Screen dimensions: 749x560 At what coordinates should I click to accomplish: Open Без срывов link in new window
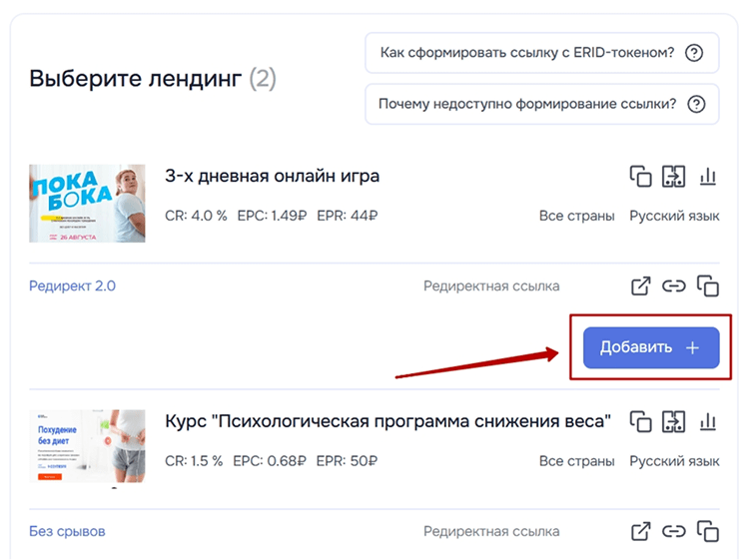(x=640, y=531)
